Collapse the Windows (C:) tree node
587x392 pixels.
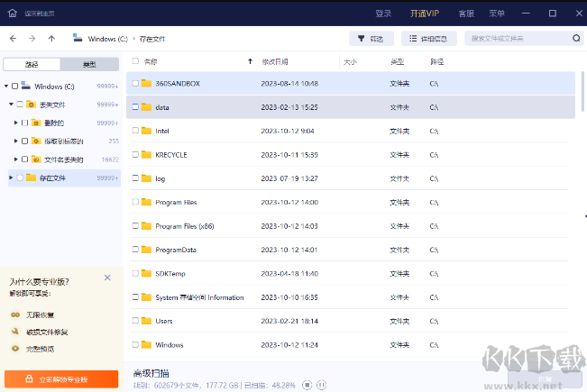(x=6, y=87)
